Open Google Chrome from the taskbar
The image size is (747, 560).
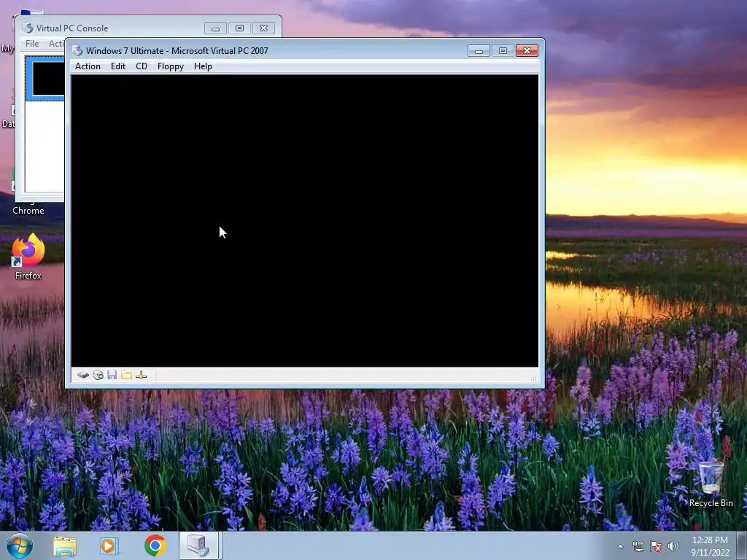[x=155, y=545]
